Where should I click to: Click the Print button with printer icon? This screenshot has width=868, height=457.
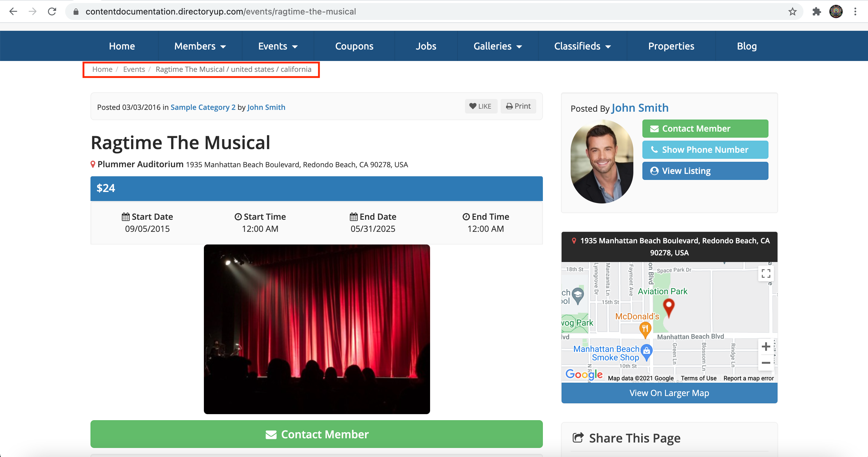pyautogui.click(x=518, y=106)
